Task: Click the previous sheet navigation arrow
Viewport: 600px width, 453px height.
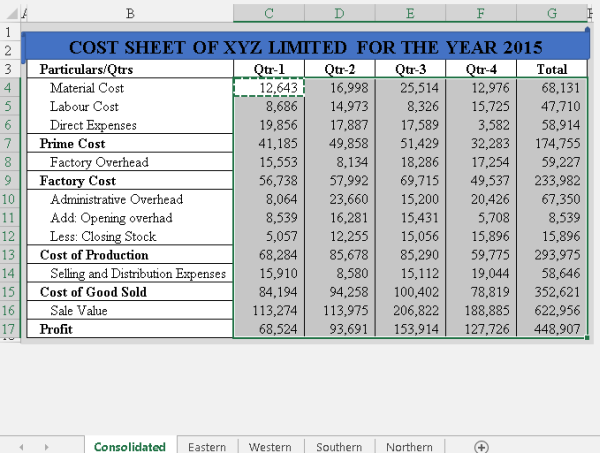Action: (20, 446)
